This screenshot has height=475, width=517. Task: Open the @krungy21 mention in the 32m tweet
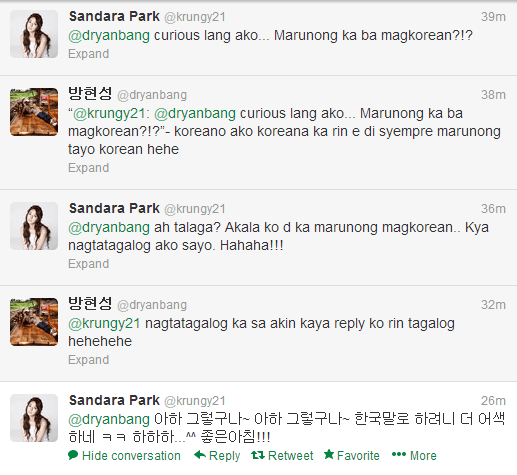pyautogui.click(x=104, y=324)
